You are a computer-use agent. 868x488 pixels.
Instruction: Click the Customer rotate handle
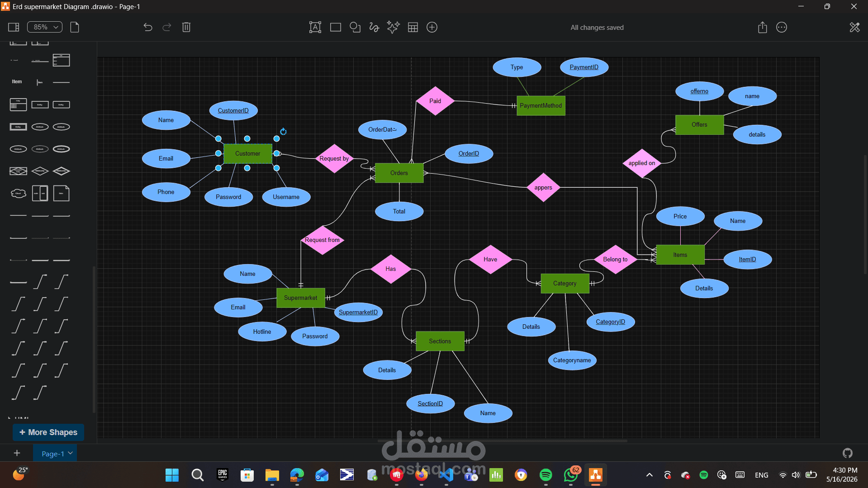point(283,132)
